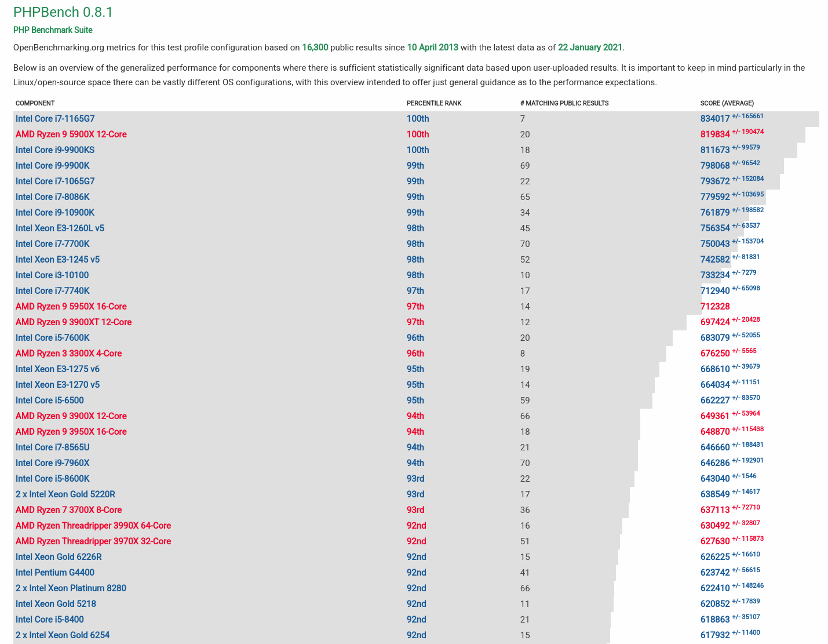Screen dimensions: 828x644
Task: Click the 22 January 2021 date
Action: click(590, 48)
